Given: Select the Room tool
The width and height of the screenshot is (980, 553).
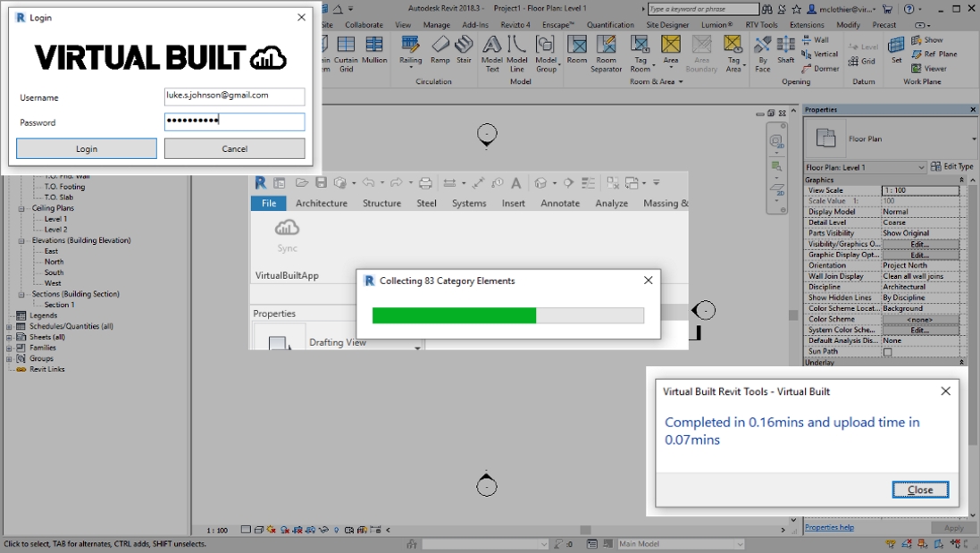Looking at the screenshot, I should [x=577, y=50].
